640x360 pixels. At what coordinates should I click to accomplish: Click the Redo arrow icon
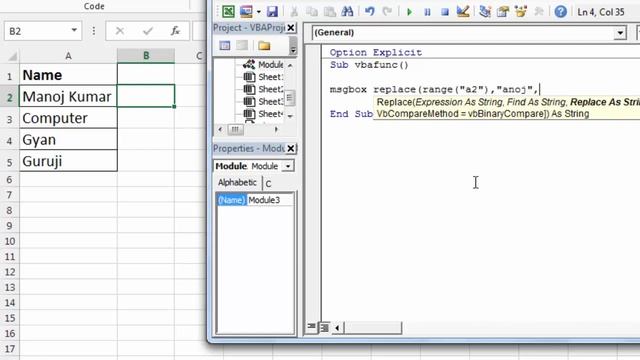tap(387, 11)
